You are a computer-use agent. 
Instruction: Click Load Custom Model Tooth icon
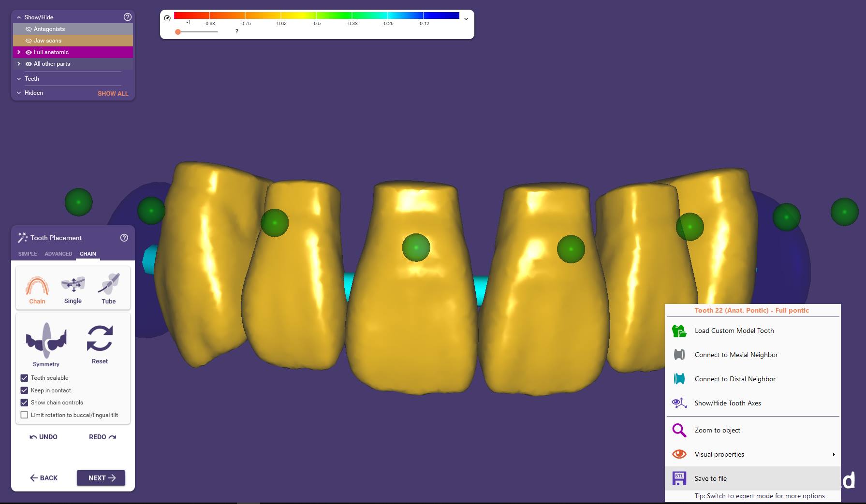pos(679,331)
